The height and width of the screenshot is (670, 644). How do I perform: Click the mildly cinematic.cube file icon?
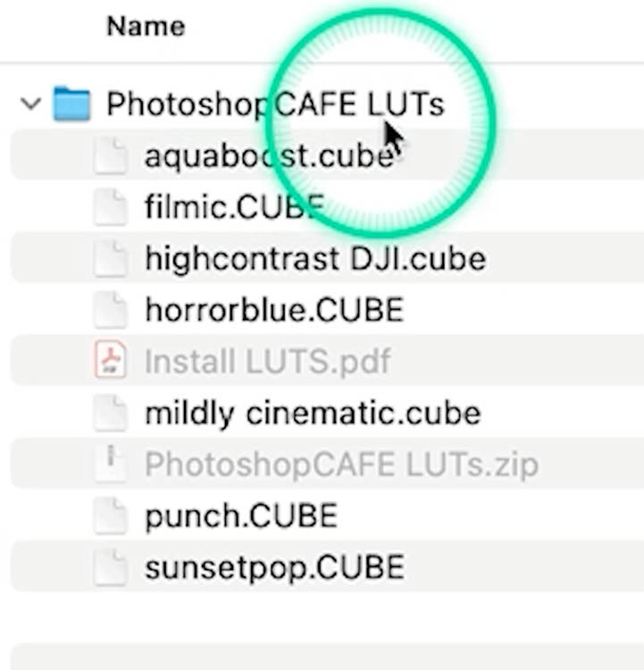tap(111, 413)
